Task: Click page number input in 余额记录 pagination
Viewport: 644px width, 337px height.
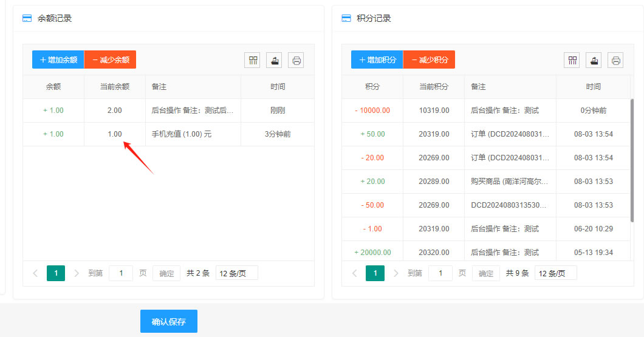Action: (121, 273)
